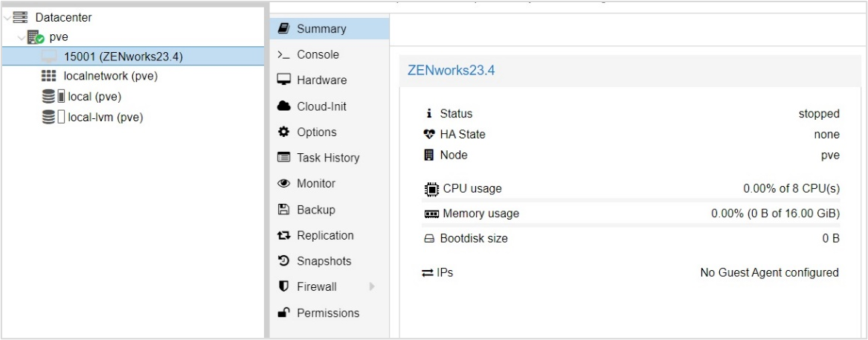
Task: Select 15001 (ZENworks23.4) in tree
Action: click(x=123, y=57)
